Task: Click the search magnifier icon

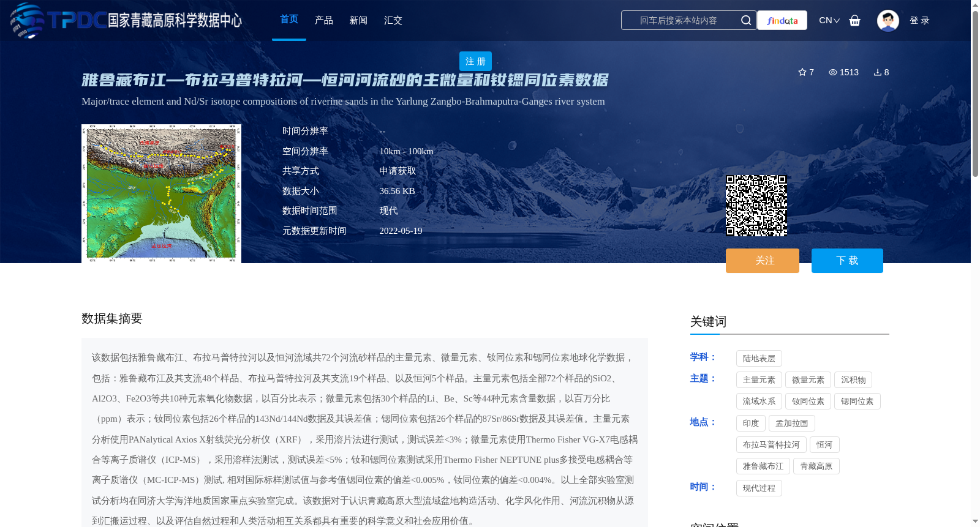Action: coord(745,20)
